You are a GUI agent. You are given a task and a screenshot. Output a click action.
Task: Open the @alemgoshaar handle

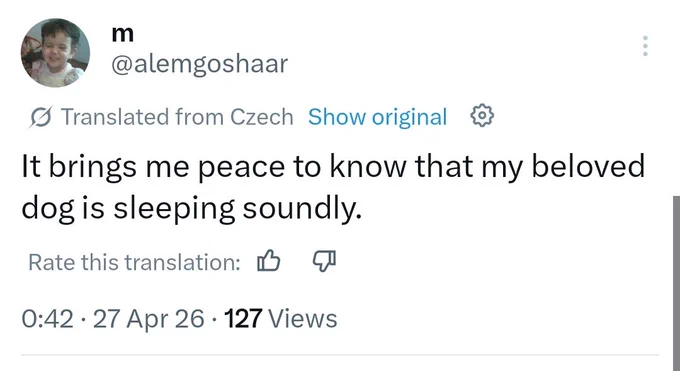tap(199, 64)
